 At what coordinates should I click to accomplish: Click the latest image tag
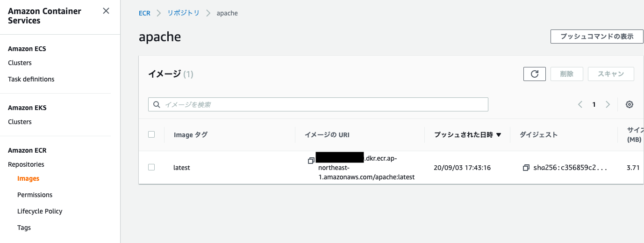pyautogui.click(x=182, y=167)
